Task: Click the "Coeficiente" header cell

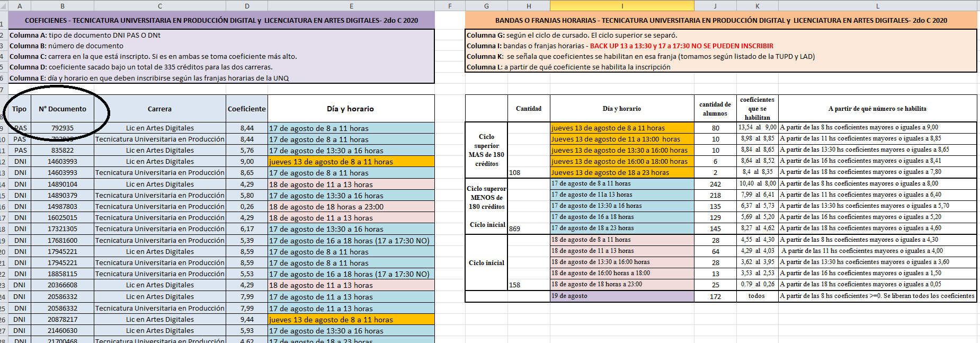Action: [x=247, y=109]
